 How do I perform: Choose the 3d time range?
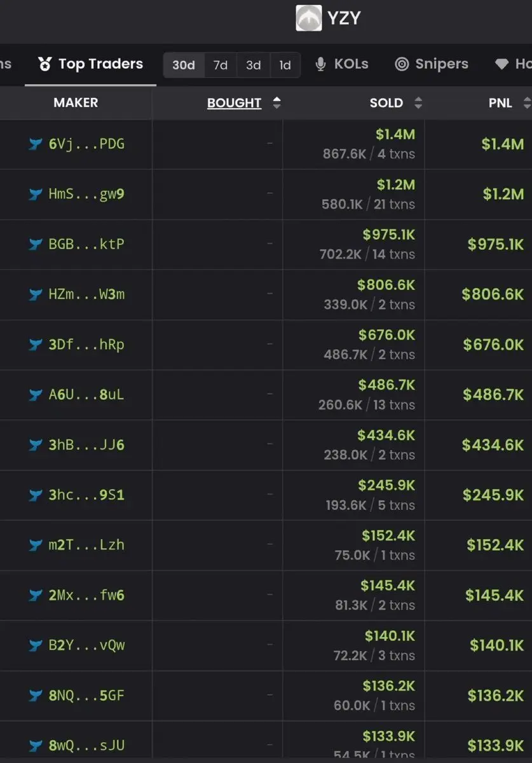(x=254, y=65)
